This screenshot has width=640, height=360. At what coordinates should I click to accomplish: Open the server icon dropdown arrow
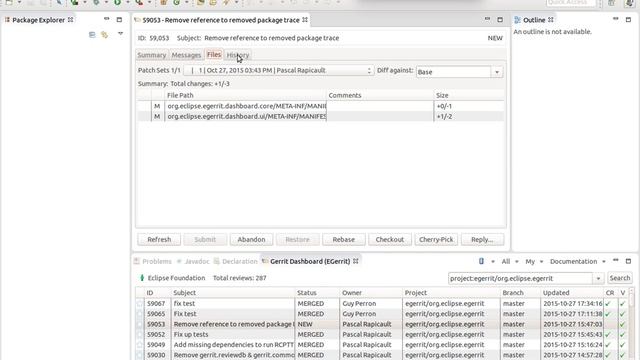(493, 262)
